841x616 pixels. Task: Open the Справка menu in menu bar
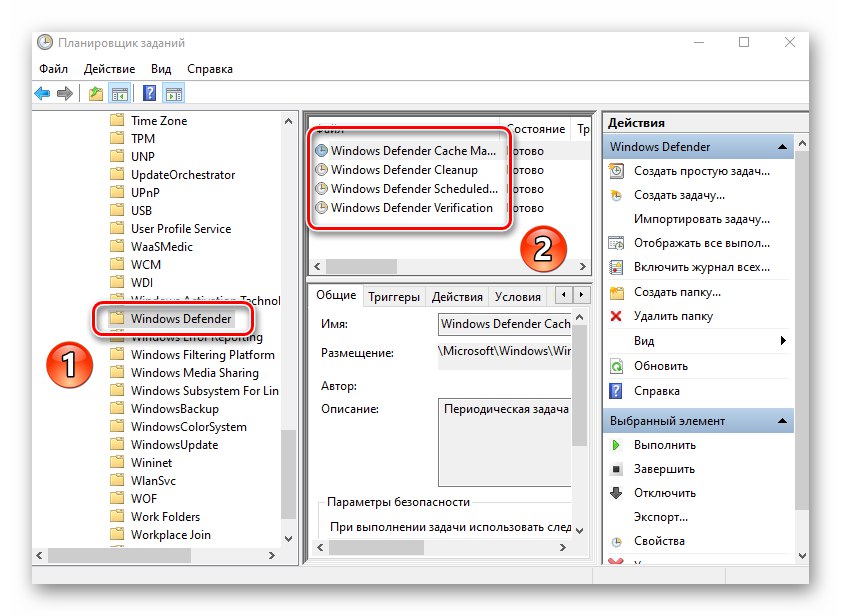(x=210, y=69)
